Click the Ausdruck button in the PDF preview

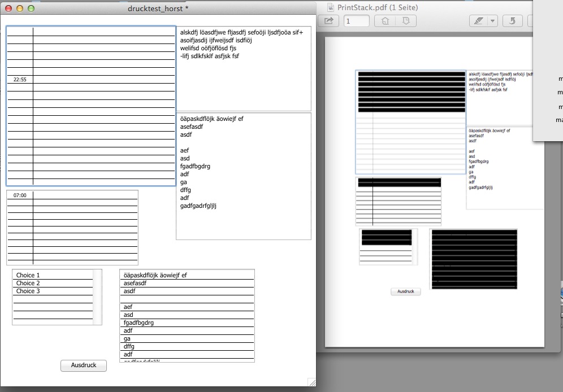point(405,291)
